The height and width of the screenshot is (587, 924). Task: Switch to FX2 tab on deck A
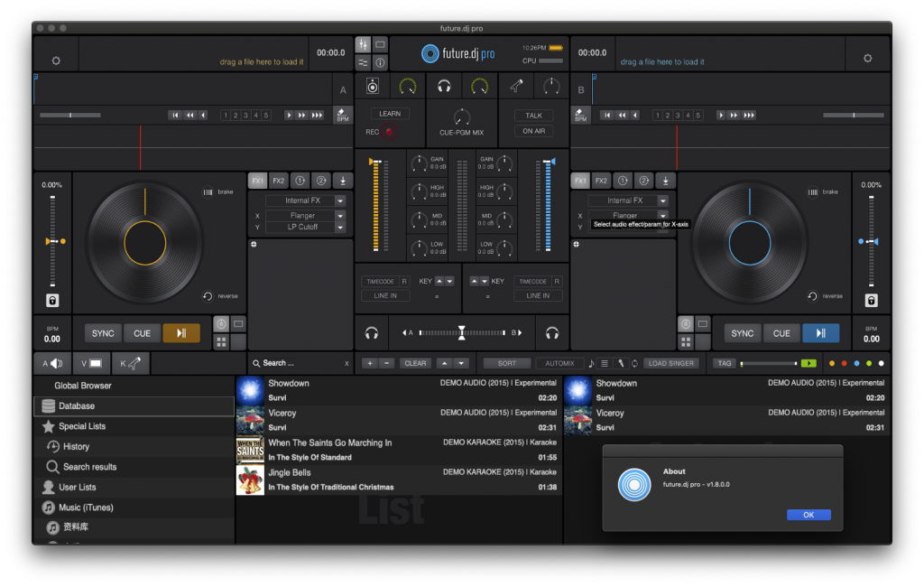coord(279,181)
